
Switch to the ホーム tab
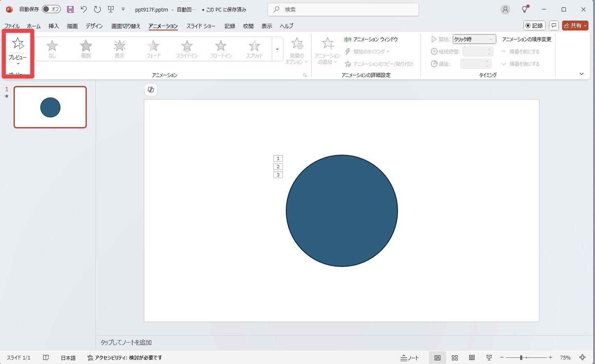tap(34, 26)
